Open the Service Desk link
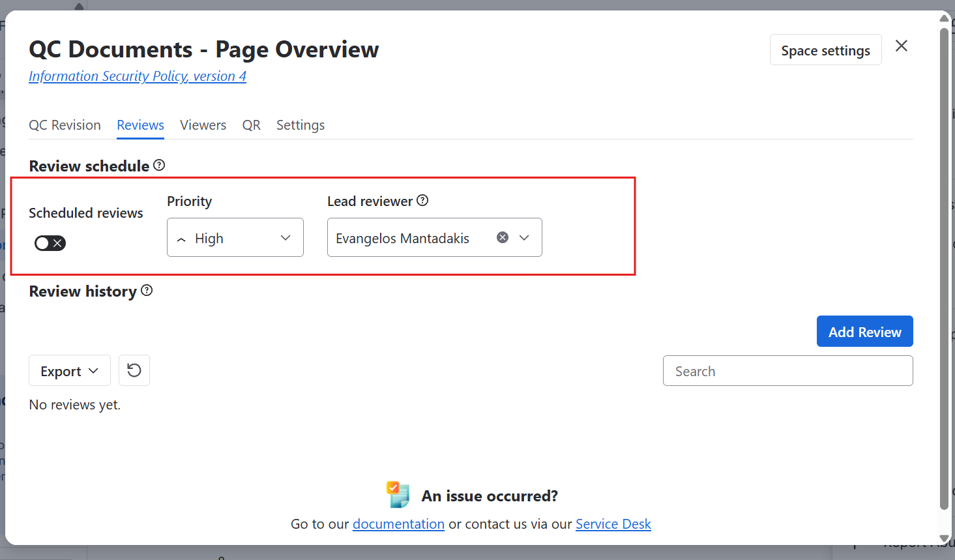Viewport: 955px width, 560px height. pos(613,524)
